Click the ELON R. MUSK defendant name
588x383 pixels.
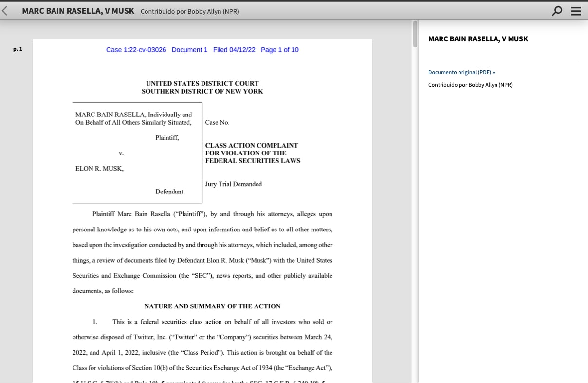click(x=99, y=169)
